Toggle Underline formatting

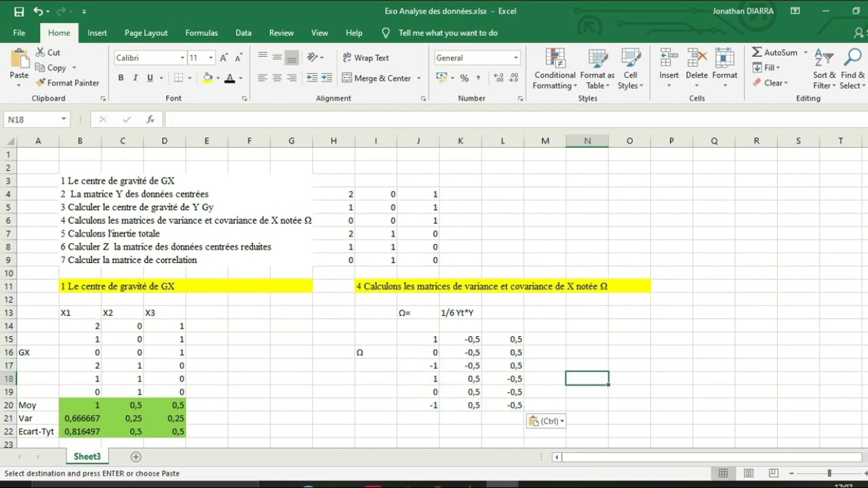[x=150, y=78]
